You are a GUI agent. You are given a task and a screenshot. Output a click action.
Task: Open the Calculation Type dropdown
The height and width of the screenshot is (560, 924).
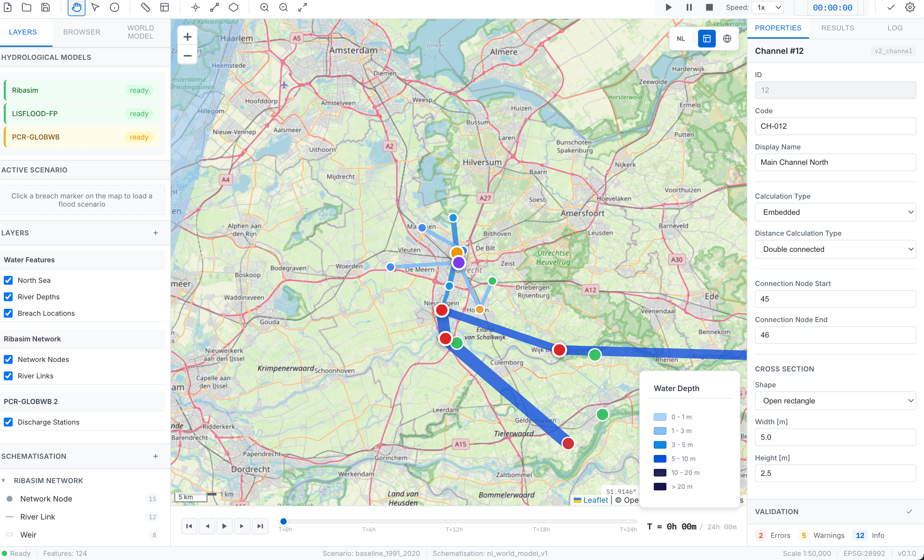[835, 212]
